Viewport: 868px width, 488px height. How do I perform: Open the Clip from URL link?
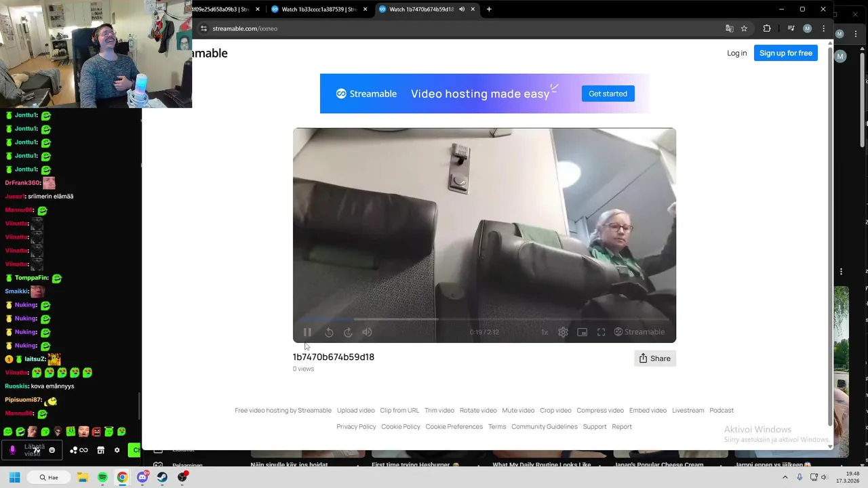[399, 410]
